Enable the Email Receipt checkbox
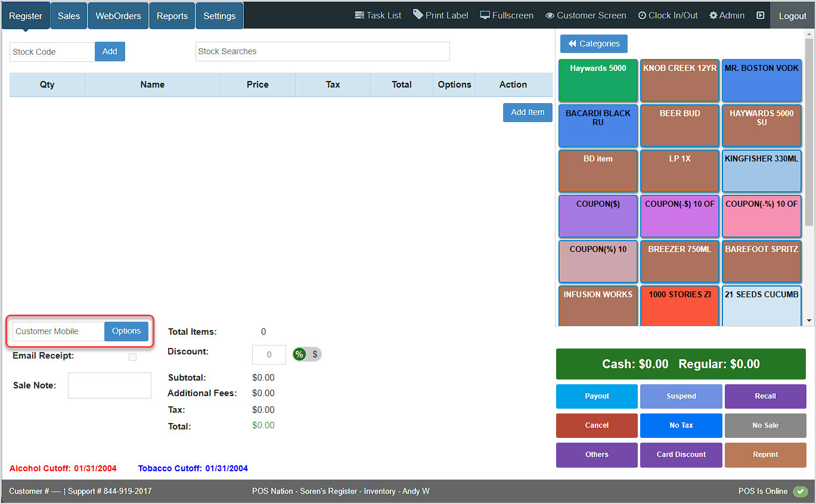Screen dimensions: 816x504 tap(132, 357)
